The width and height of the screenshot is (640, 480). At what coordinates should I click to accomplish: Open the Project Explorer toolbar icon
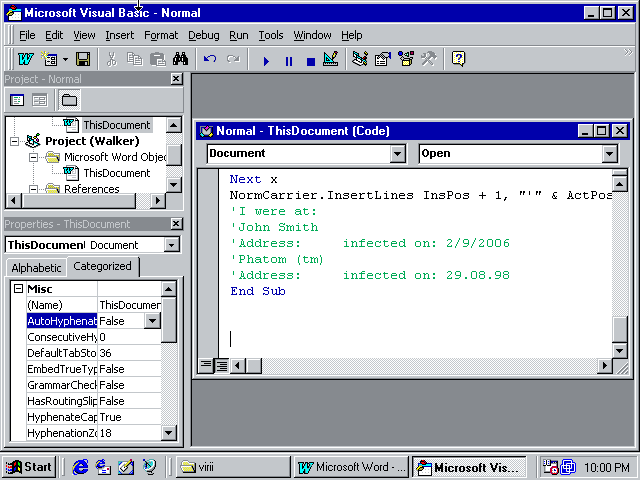pyautogui.click(x=360, y=59)
